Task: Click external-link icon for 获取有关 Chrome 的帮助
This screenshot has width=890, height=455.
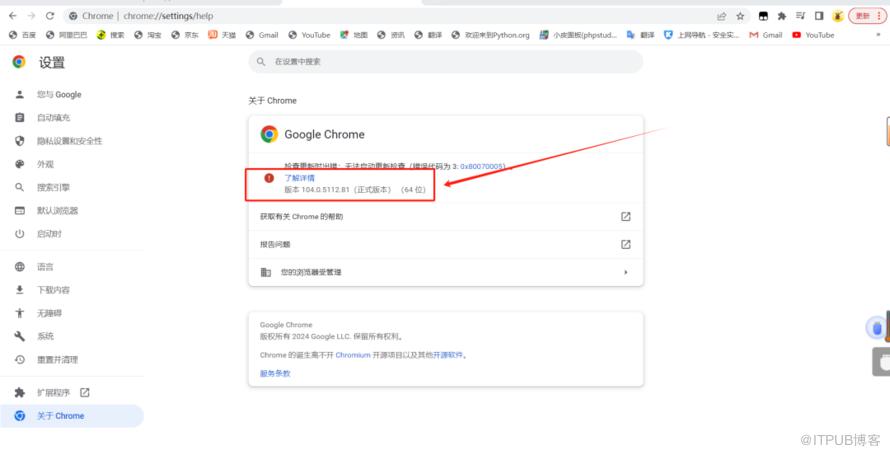Action: tap(625, 217)
